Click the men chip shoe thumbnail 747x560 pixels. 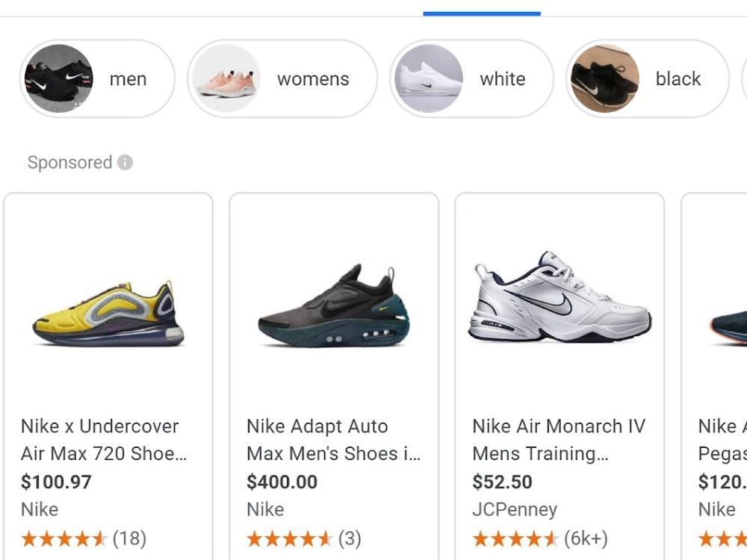point(59,78)
